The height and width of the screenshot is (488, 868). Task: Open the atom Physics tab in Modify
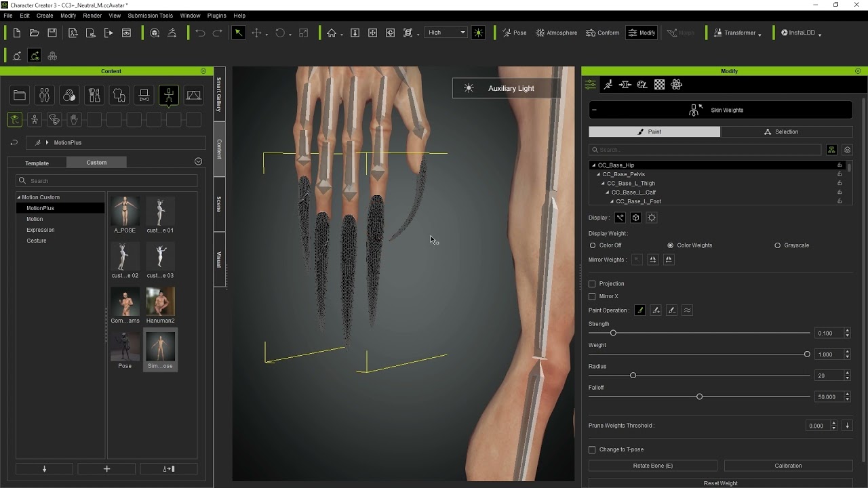(676, 85)
